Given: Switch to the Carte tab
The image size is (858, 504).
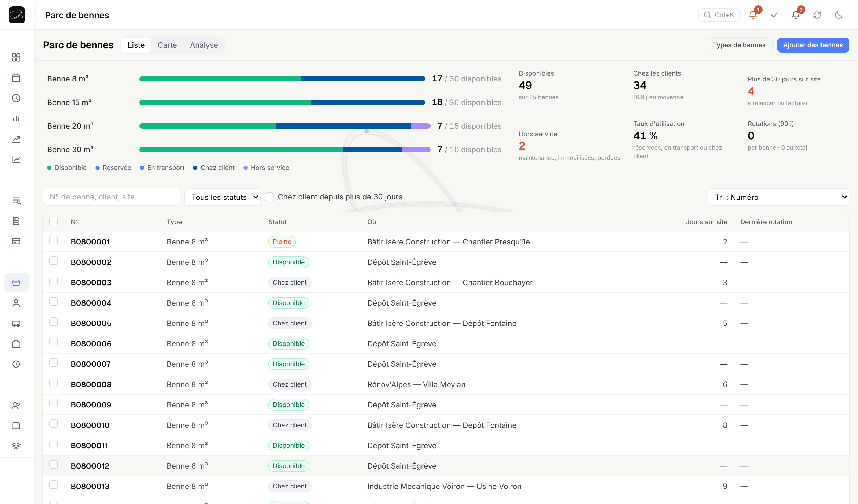Looking at the screenshot, I should (167, 45).
